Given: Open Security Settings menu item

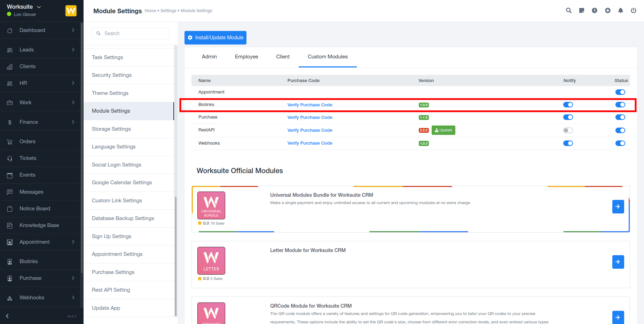Looking at the screenshot, I should (128, 75).
